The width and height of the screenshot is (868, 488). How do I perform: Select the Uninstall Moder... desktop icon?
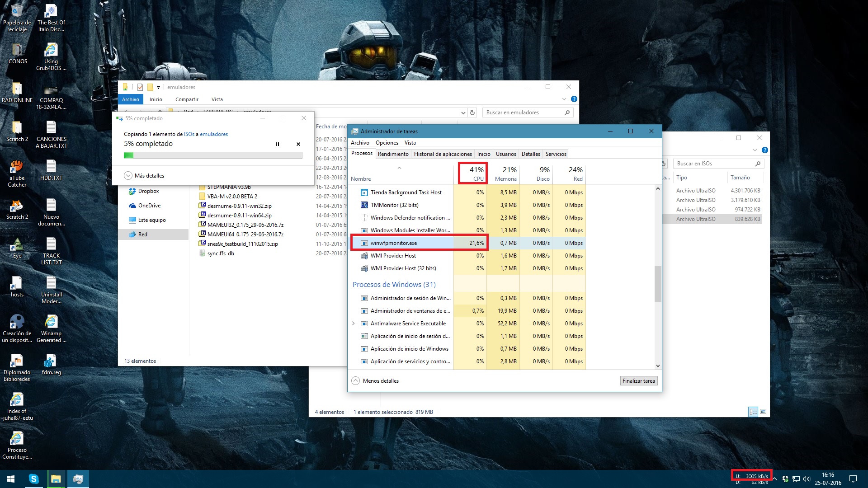(x=51, y=290)
